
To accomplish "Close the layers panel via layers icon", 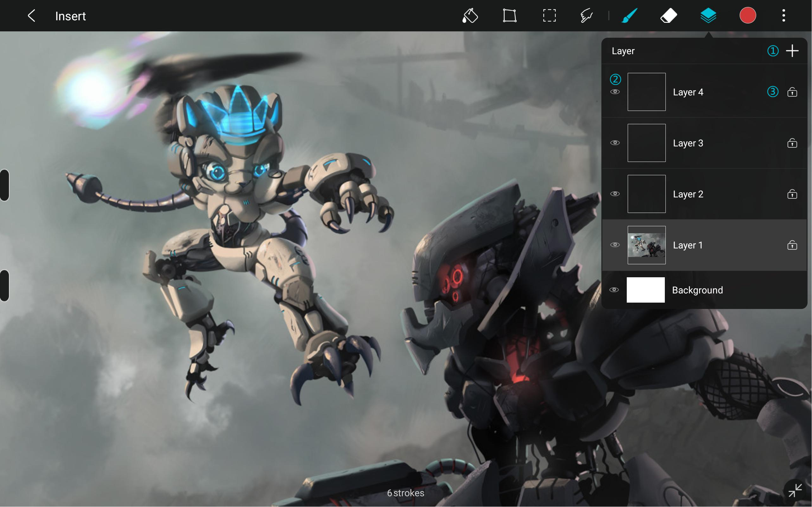I will pyautogui.click(x=708, y=16).
